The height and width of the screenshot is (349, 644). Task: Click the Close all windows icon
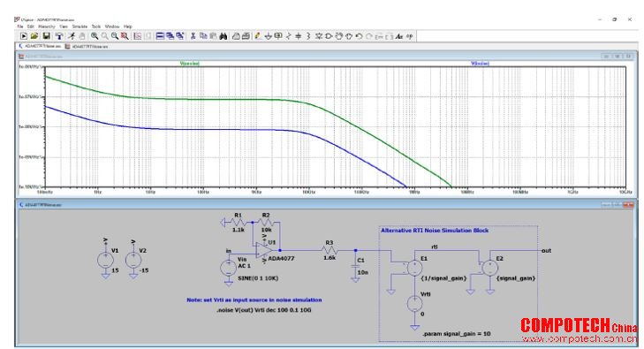181,36
